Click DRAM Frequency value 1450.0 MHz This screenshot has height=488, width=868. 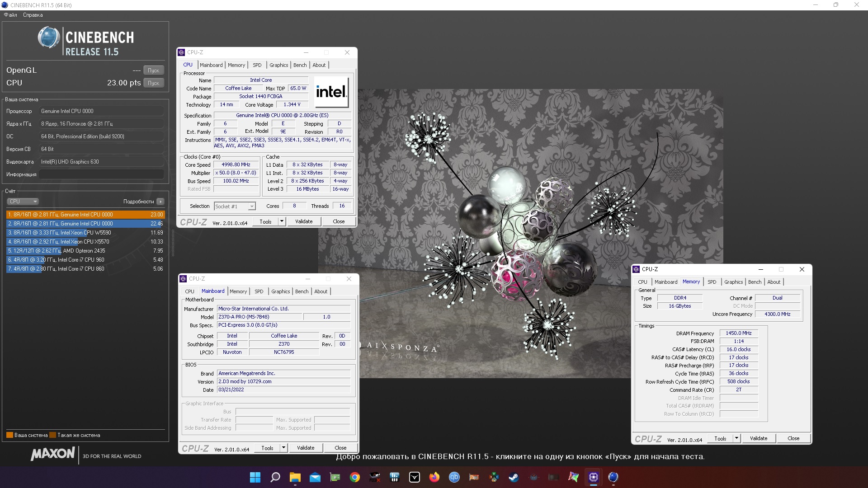(739, 333)
